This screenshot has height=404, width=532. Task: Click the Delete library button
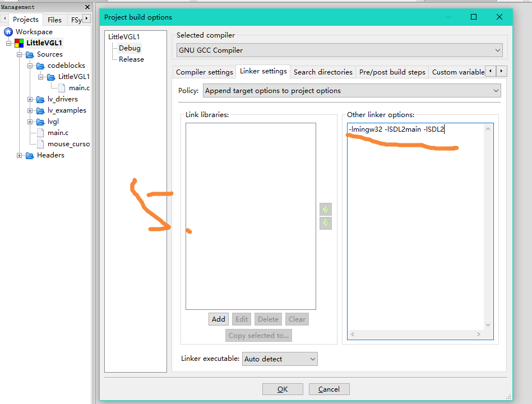coord(268,319)
